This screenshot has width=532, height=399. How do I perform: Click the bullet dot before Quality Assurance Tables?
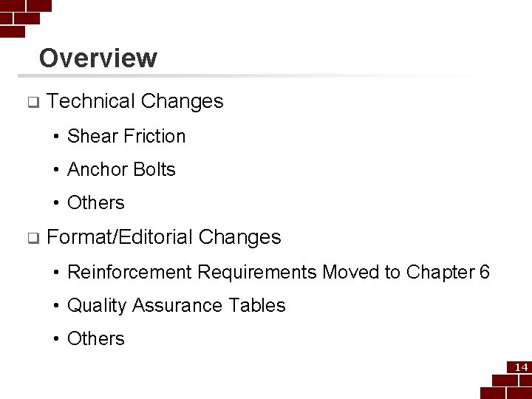(x=56, y=306)
